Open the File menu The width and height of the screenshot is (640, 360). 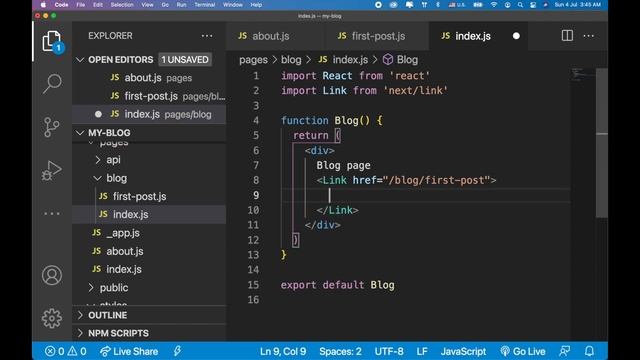click(x=81, y=5)
